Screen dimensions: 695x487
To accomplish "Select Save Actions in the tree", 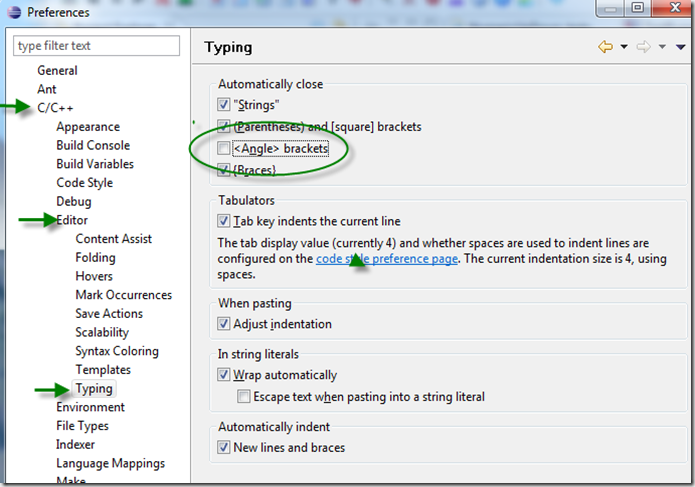I will (x=109, y=313).
